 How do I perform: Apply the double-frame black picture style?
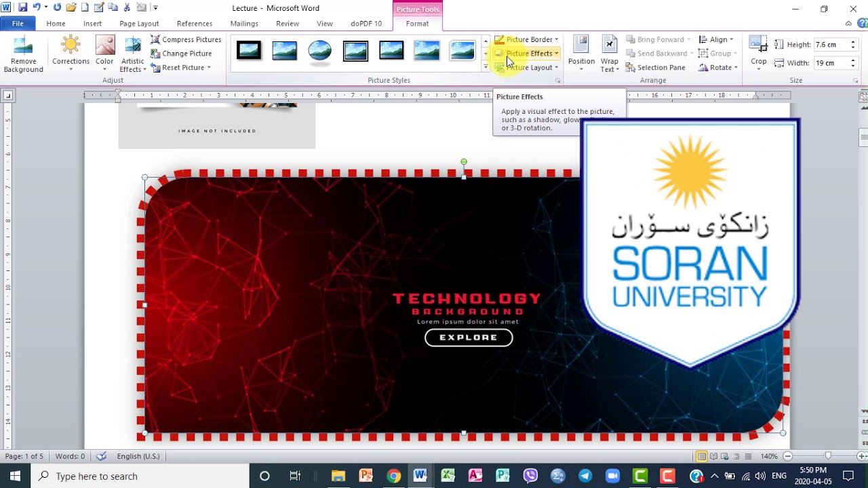355,51
